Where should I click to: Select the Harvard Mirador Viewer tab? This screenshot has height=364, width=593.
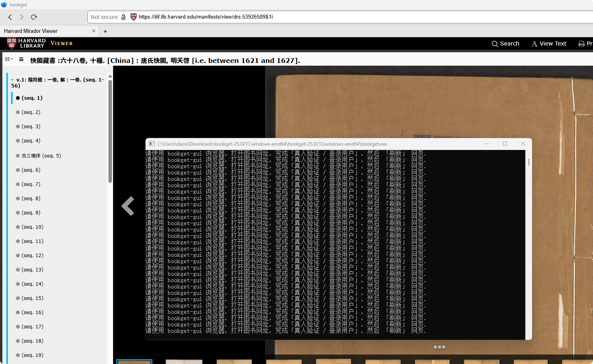(x=44, y=31)
